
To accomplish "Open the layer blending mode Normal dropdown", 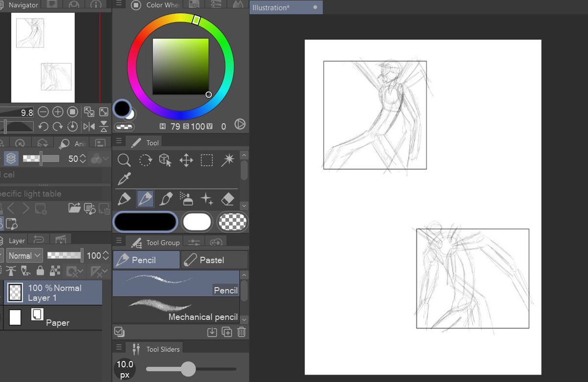I will [25, 256].
